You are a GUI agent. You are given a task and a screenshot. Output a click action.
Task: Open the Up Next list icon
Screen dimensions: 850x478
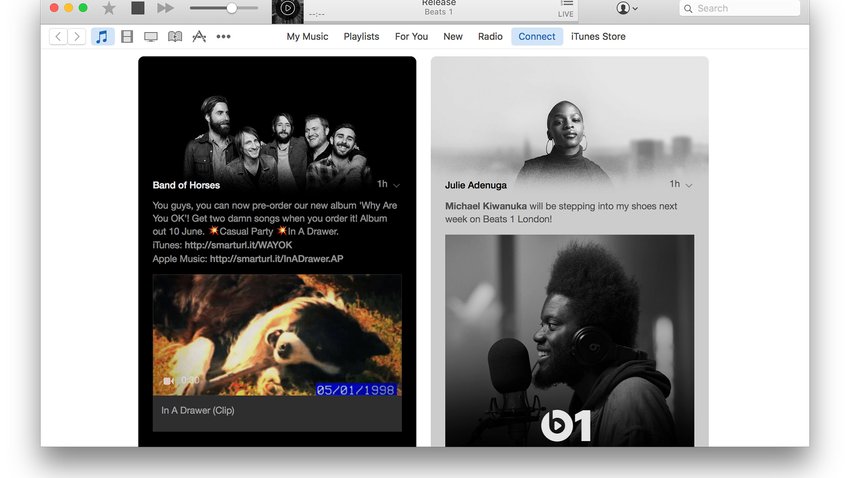(x=566, y=3)
